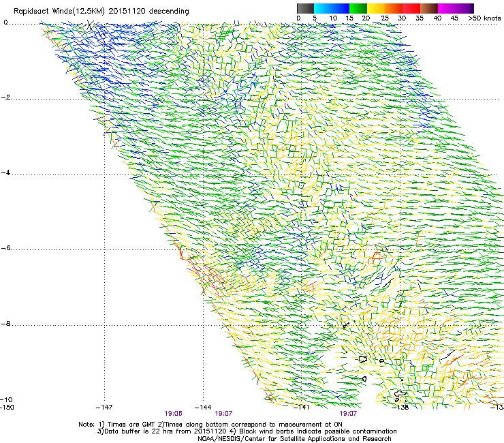Click the '-10' latitude axis label
The height and width of the screenshot is (443, 504).
[x=6, y=400]
